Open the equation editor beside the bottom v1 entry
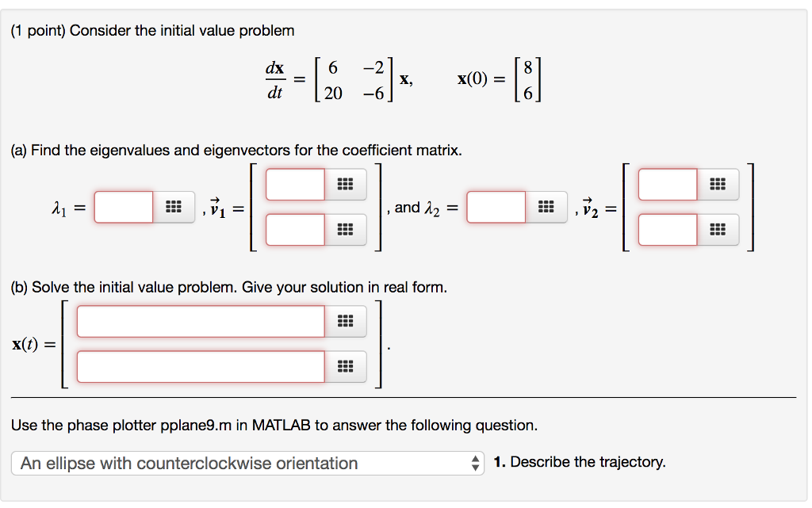This screenshot has height=508, width=812. coord(346,230)
